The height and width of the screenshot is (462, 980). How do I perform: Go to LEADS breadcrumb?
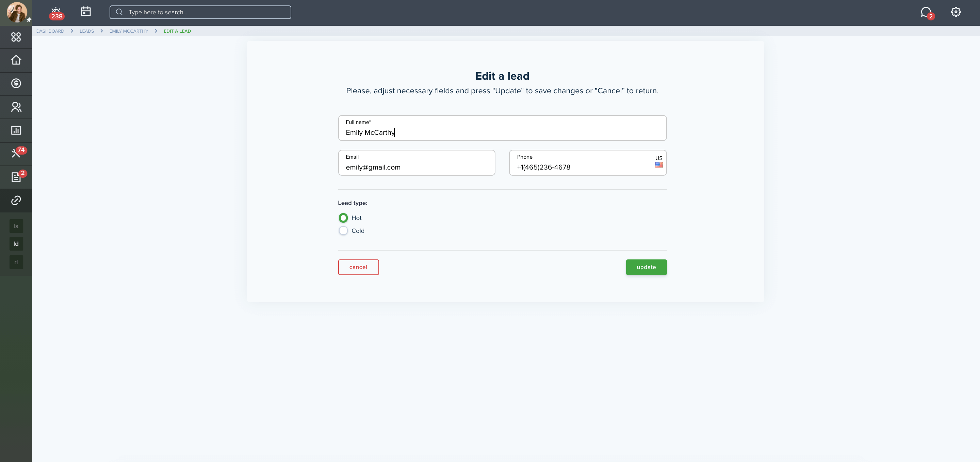point(87,31)
